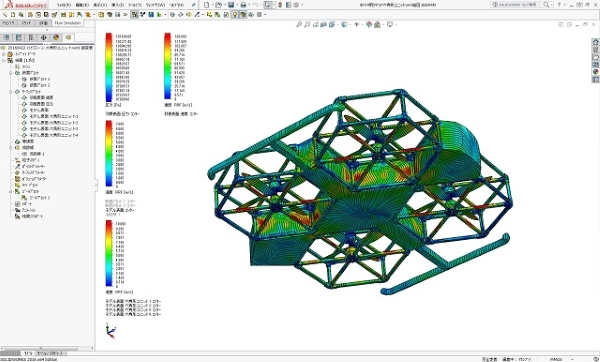Toggle the selection cursor tool button

(x=268, y=5)
